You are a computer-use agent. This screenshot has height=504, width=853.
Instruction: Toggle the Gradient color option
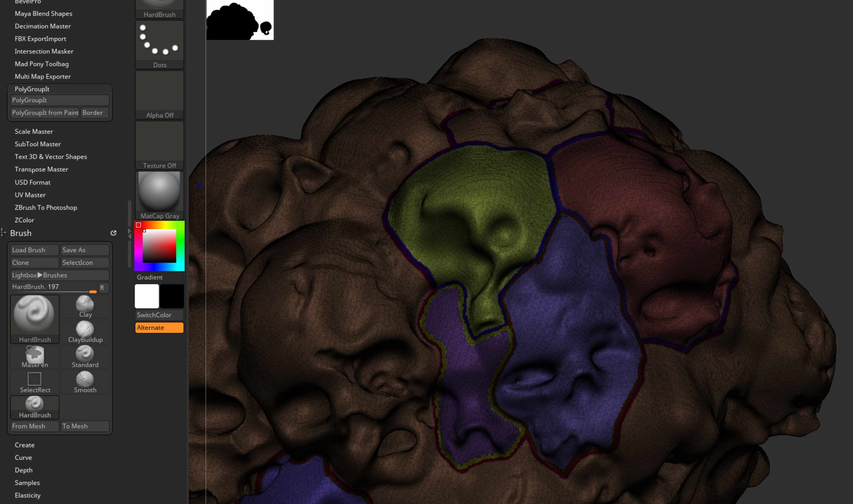point(159,277)
